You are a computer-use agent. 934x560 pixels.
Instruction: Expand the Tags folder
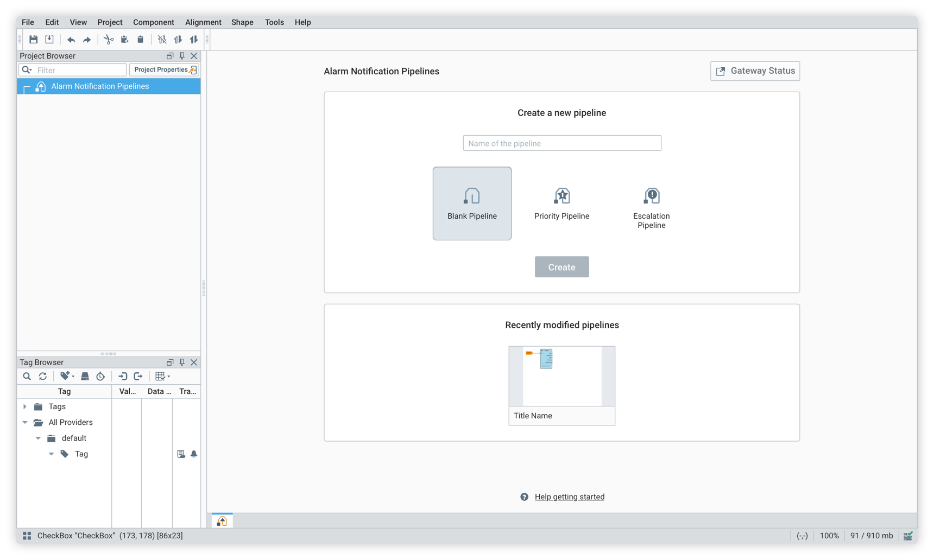click(24, 406)
